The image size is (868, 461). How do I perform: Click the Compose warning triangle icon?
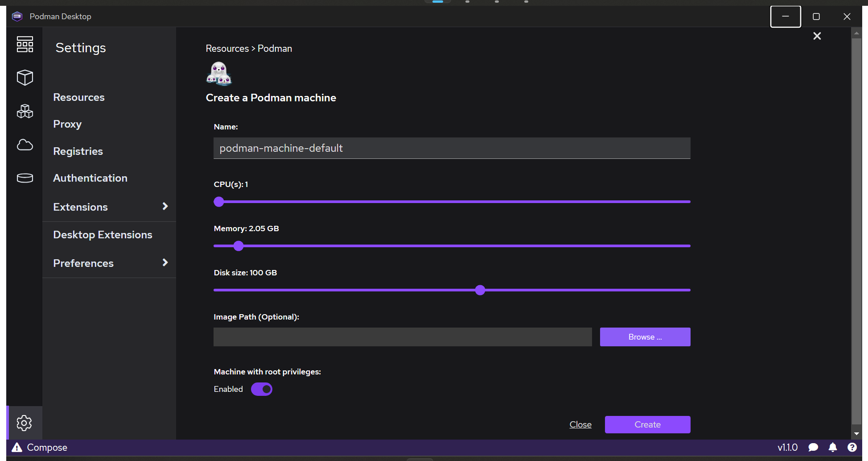point(17,447)
